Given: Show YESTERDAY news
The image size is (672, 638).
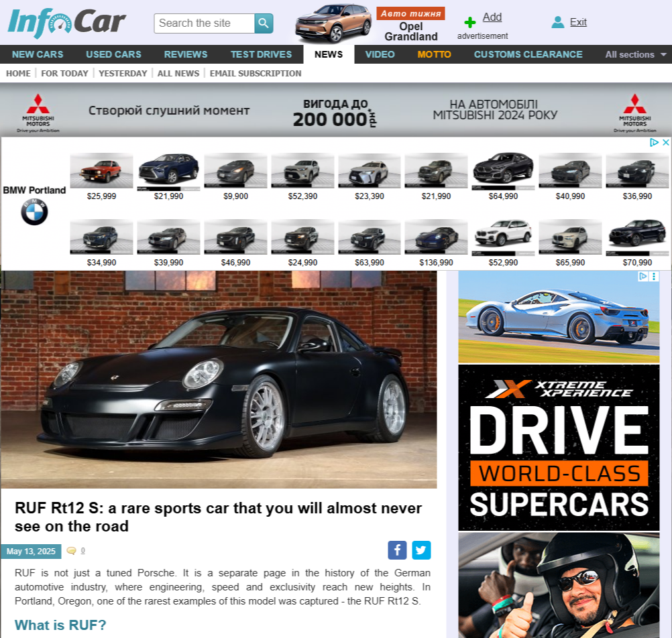Looking at the screenshot, I should [123, 73].
